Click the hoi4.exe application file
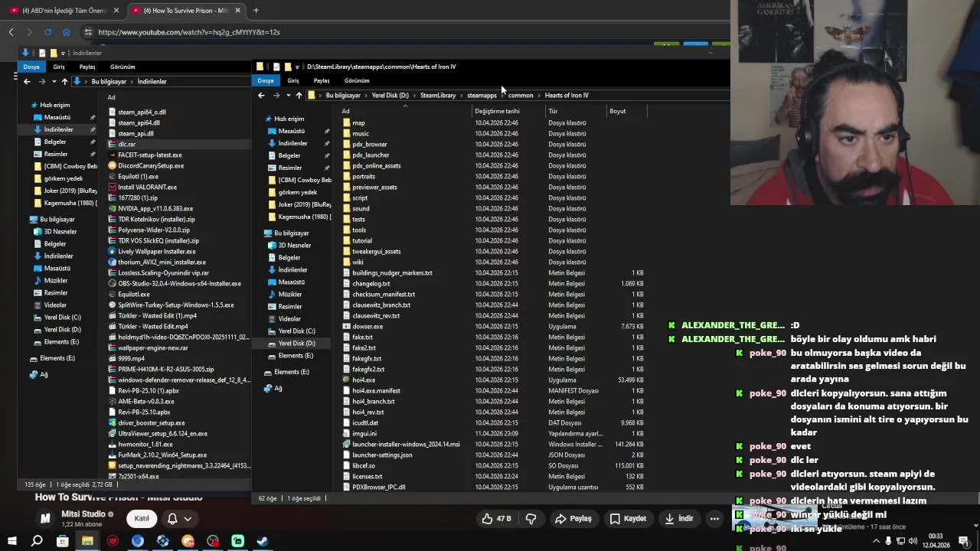This screenshot has width=980, height=551. (x=364, y=380)
